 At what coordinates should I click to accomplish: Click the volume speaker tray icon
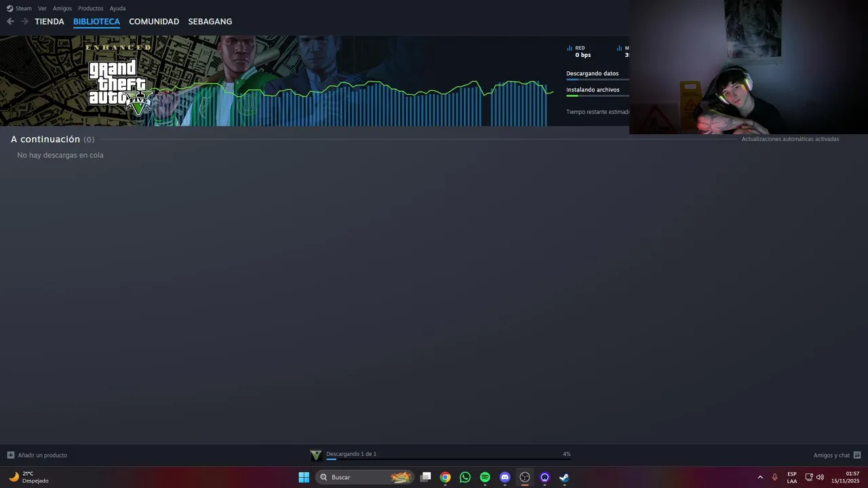click(x=820, y=477)
